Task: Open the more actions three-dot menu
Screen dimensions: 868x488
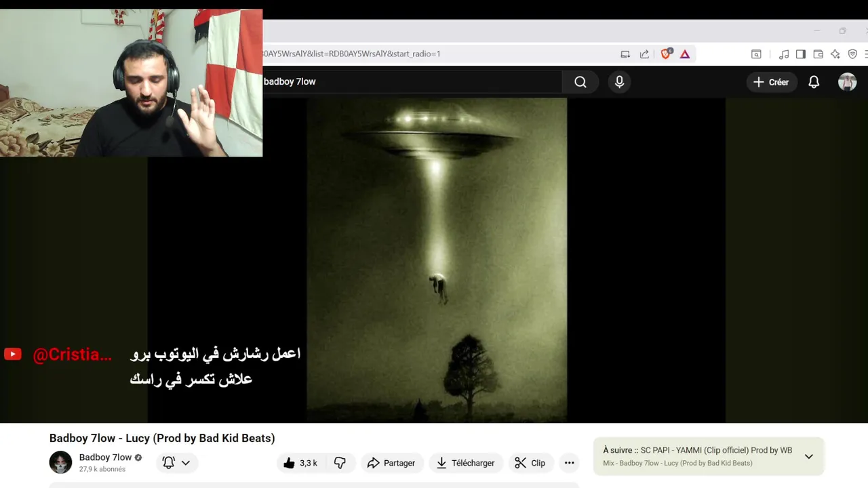Action: pos(570,463)
